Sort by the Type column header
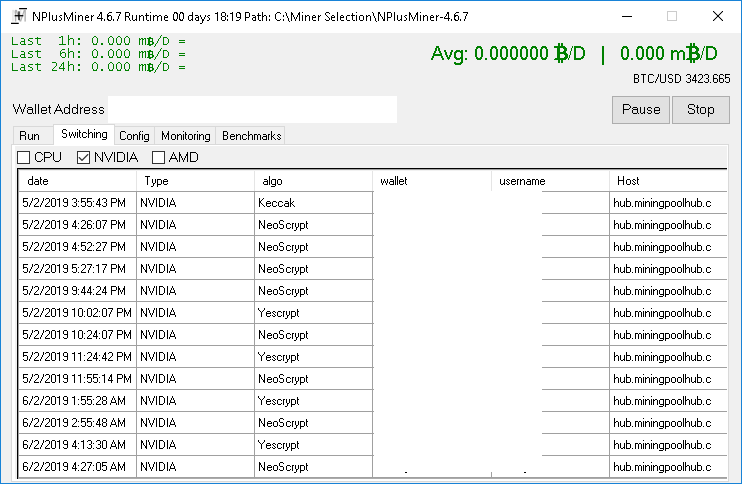742x484 pixels. [195, 181]
